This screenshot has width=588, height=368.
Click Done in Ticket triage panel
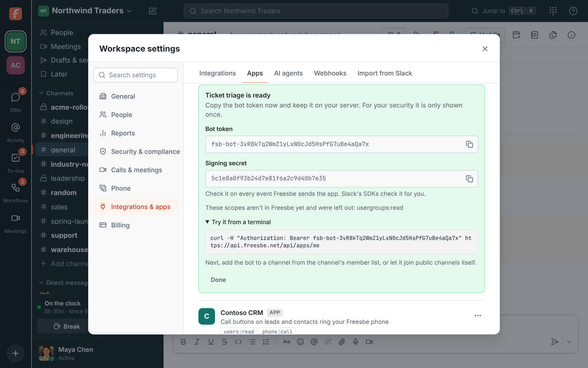[218, 280]
